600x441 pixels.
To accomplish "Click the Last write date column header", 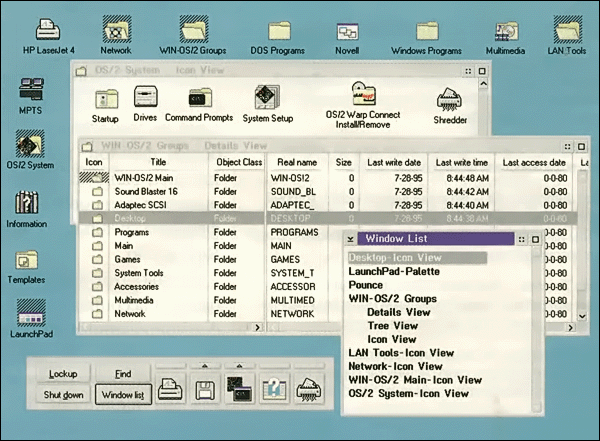I will pos(394,162).
